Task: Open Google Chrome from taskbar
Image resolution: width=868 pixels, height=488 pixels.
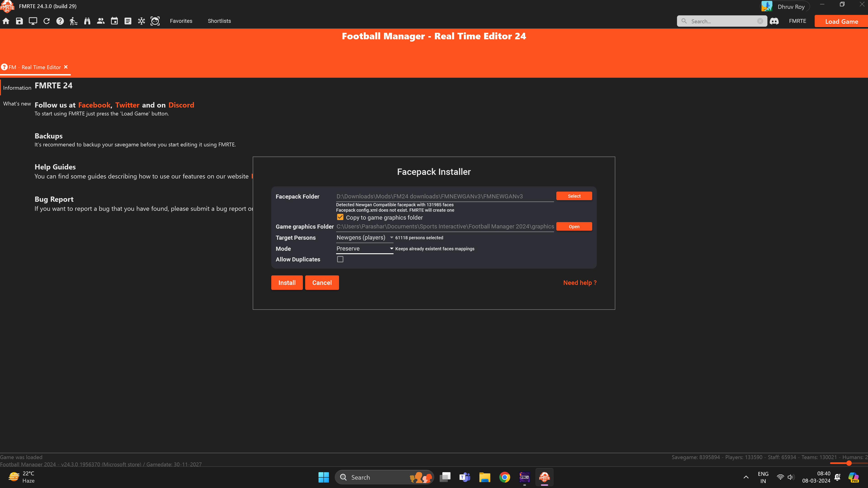Action: tap(505, 477)
